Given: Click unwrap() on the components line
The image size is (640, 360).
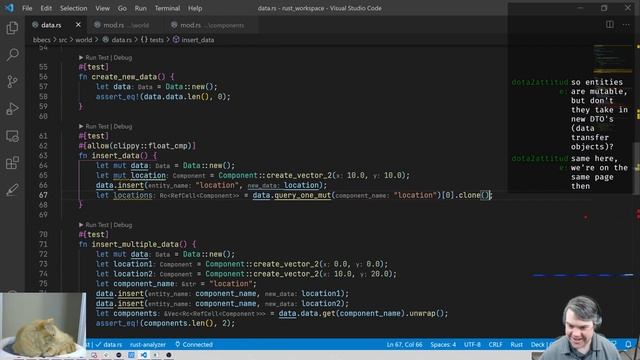Looking at the screenshot, I should 426,313.
